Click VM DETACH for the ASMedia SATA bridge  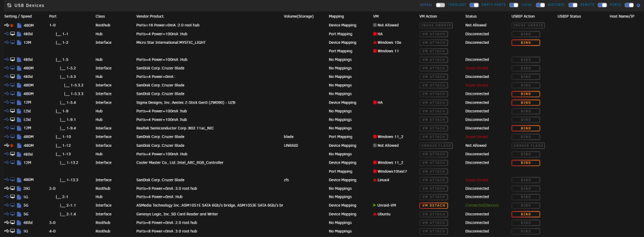(433, 205)
